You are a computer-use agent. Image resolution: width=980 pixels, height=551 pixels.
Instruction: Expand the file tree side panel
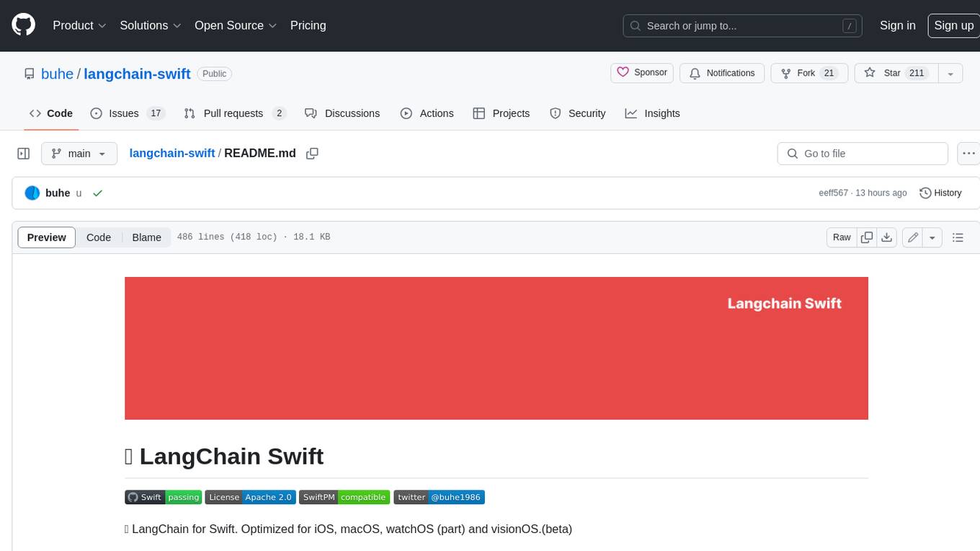pos(23,154)
